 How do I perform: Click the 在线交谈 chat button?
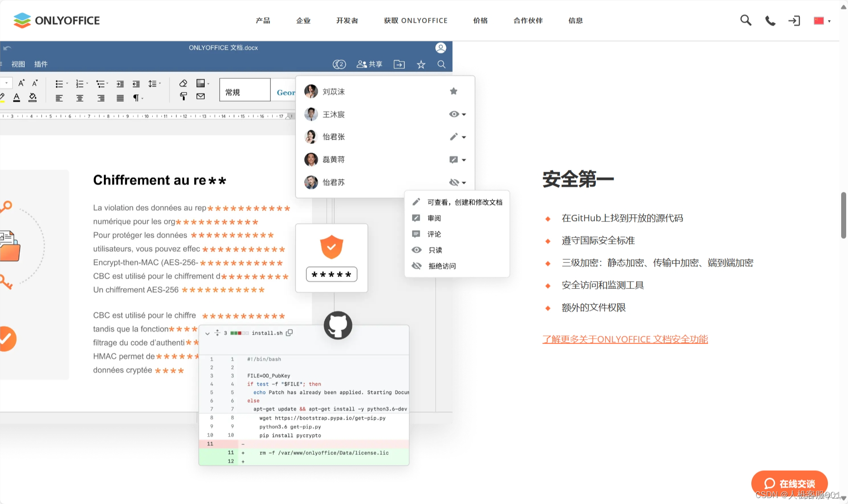[789, 483]
